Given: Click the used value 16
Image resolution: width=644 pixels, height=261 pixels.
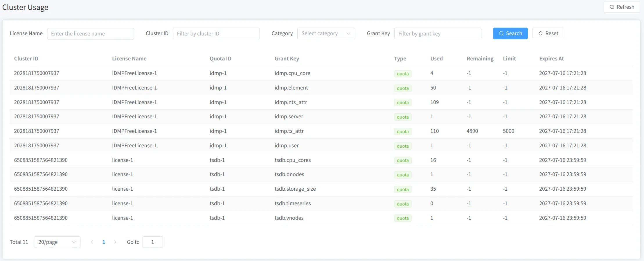Looking at the screenshot, I should (x=433, y=160).
